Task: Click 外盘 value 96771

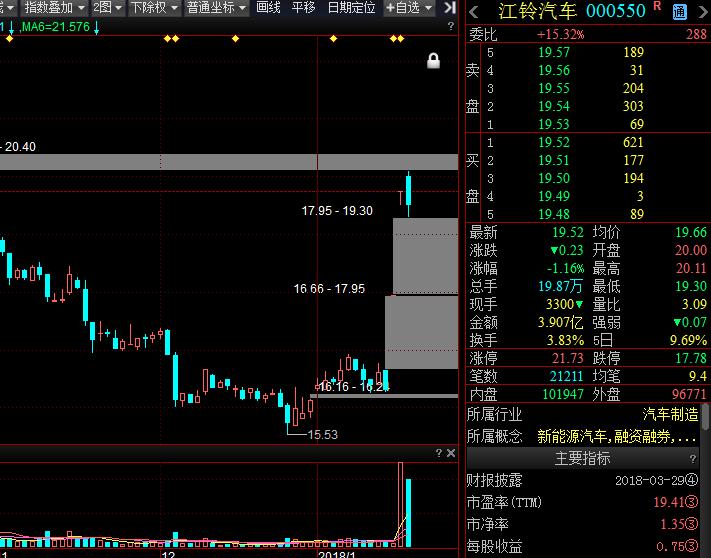Action: click(x=689, y=394)
